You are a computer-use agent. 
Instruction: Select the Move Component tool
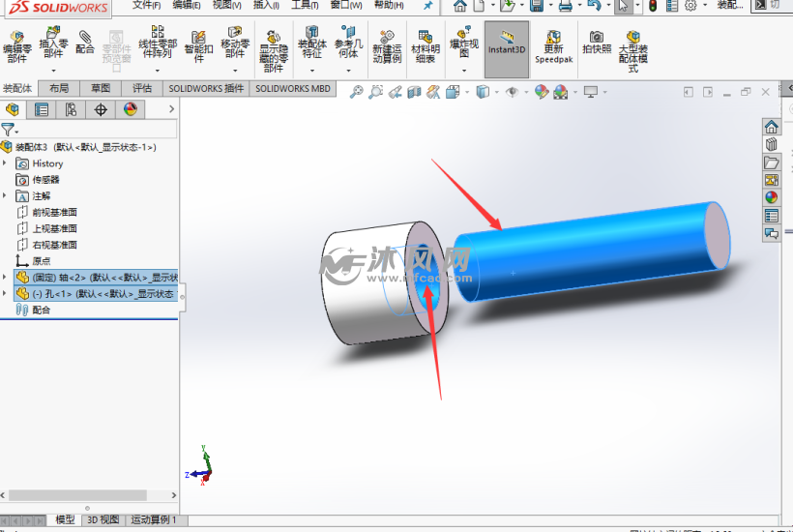(235, 43)
